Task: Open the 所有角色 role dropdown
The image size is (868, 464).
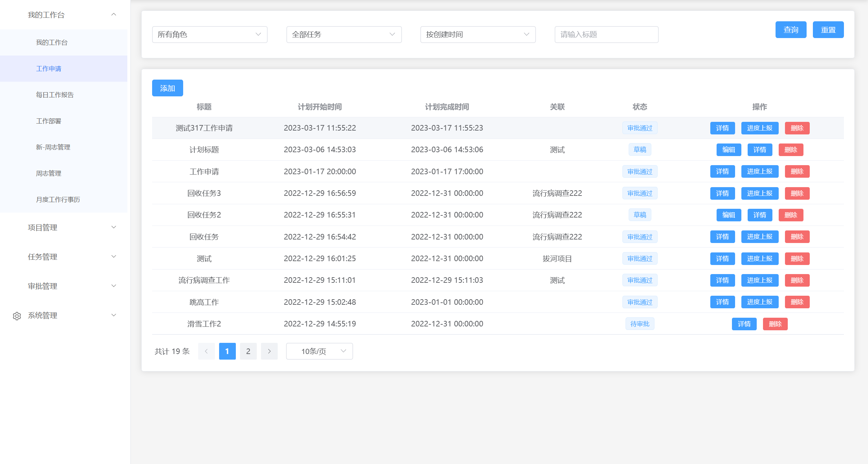Action: point(210,35)
